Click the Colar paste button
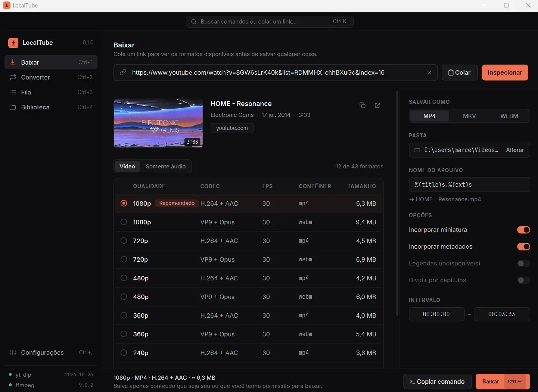 tap(460, 72)
